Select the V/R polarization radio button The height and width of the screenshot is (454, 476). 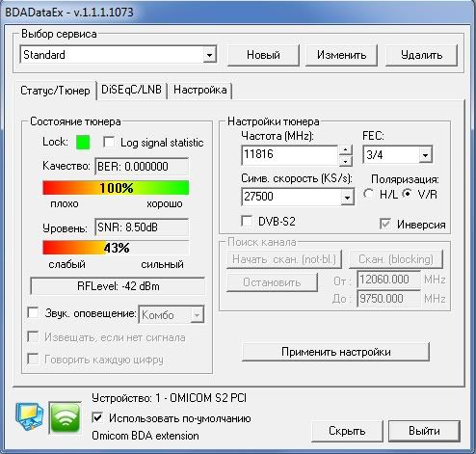[x=408, y=194]
